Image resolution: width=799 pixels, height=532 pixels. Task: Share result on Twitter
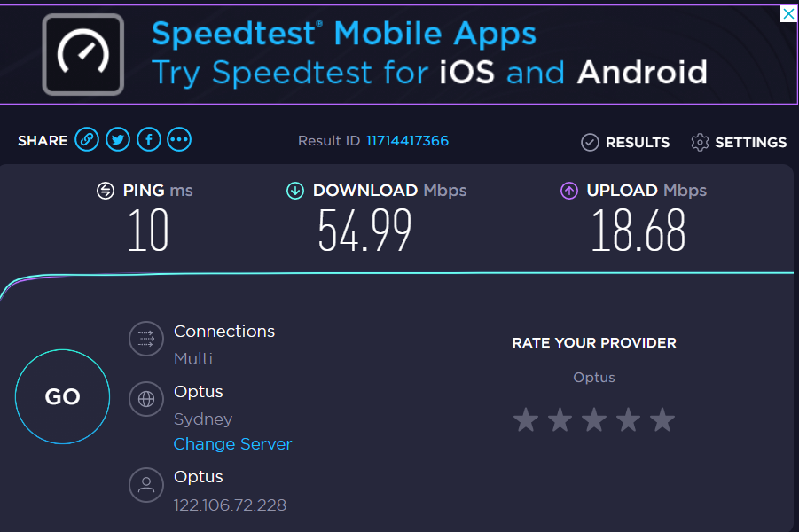117,140
